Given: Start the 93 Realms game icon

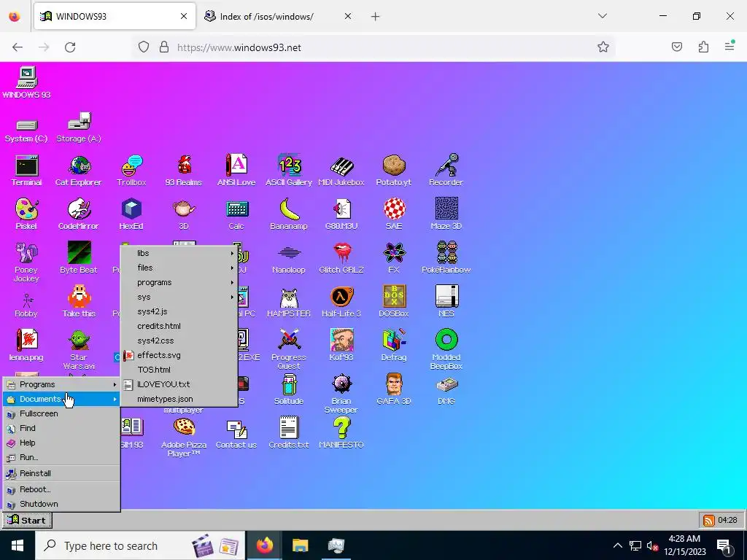Looking at the screenshot, I should [184, 170].
